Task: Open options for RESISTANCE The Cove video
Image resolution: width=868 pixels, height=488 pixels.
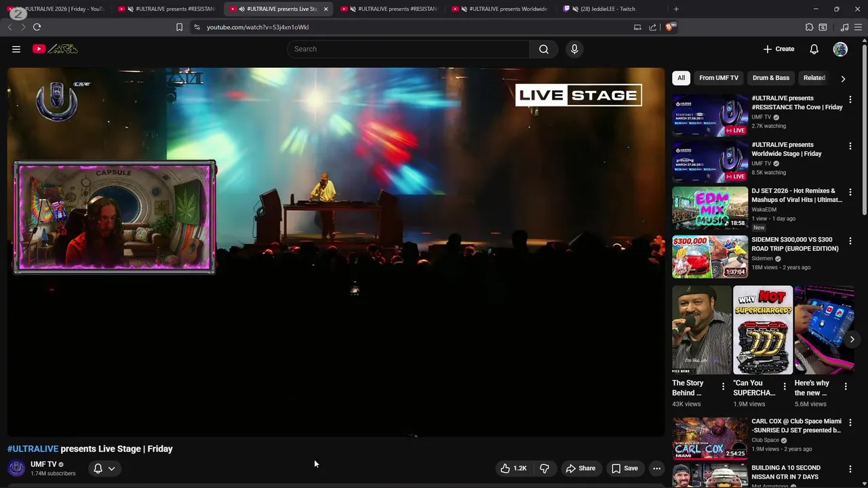Action: pos(850,100)
